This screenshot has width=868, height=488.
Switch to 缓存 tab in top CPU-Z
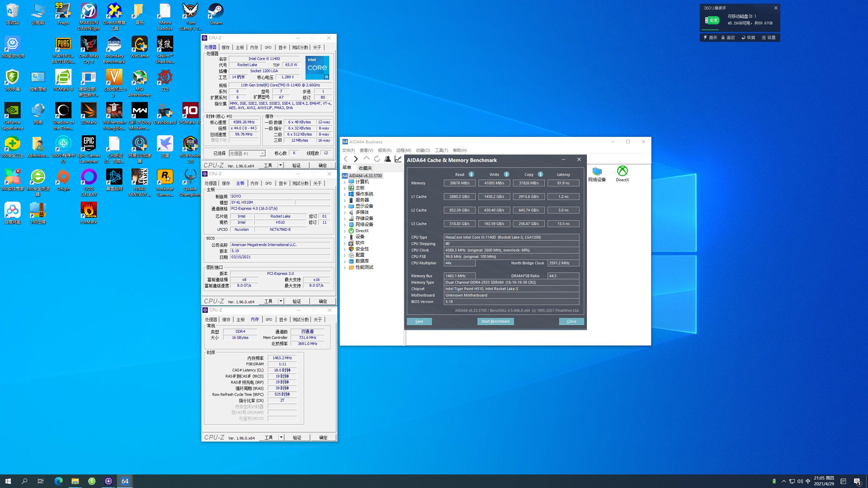tap(225, 47)
